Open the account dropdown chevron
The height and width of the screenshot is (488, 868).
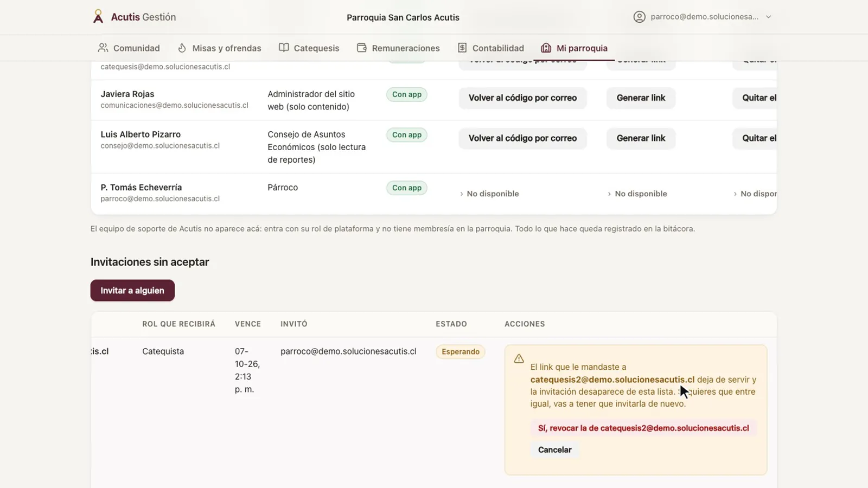click(768, 17)
